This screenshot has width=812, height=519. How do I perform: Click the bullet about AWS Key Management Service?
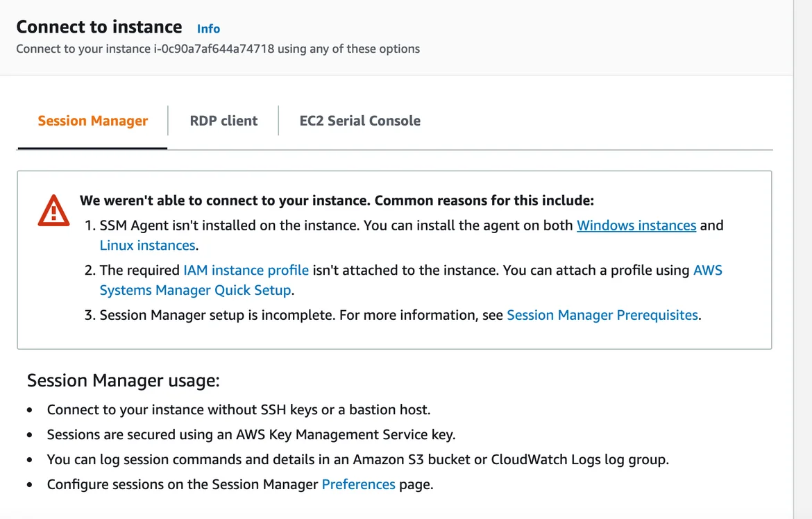pyautogui.click(x=251, y=435)
